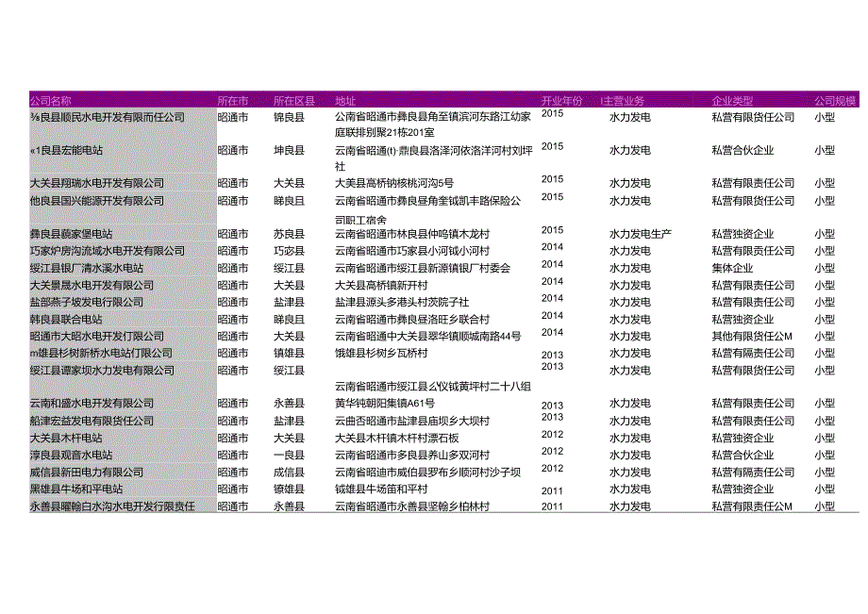Select company 淳良县观音水电站
868x614 pixels.
point(71,456)
